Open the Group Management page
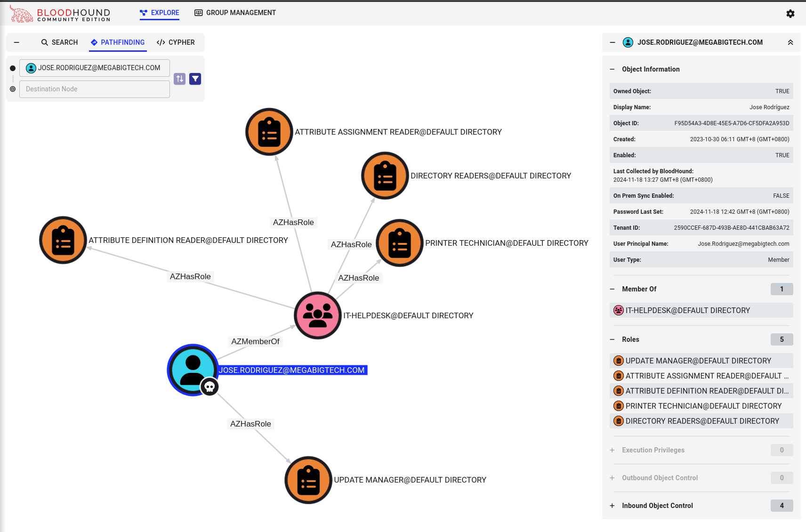The height and width of the screenshot is (532, 806). point(235,13)
